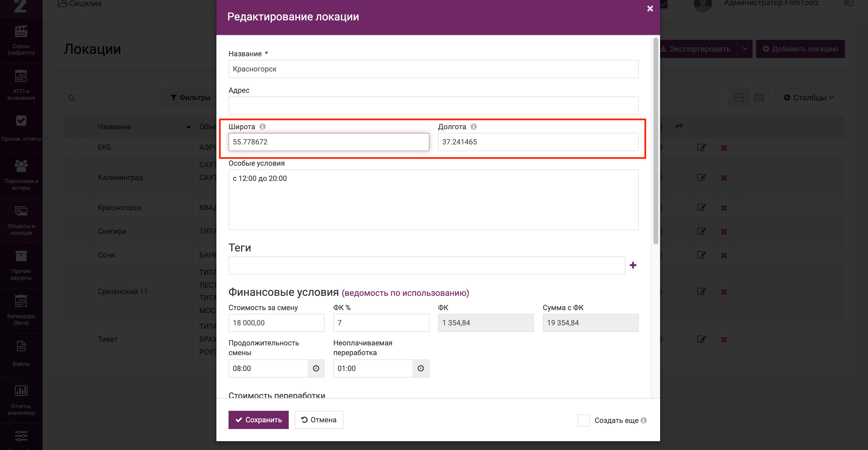Delete the ЕКБ location row
Image resolution: width=868 pixels, height=450 pixels.
(x=724, y=148)
